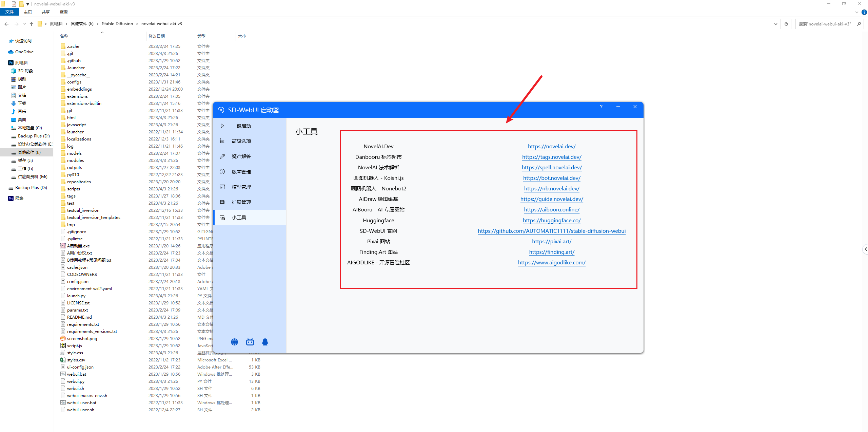Click the side panel expand arrow handle
868x432 pixels.
pos(865,249)
